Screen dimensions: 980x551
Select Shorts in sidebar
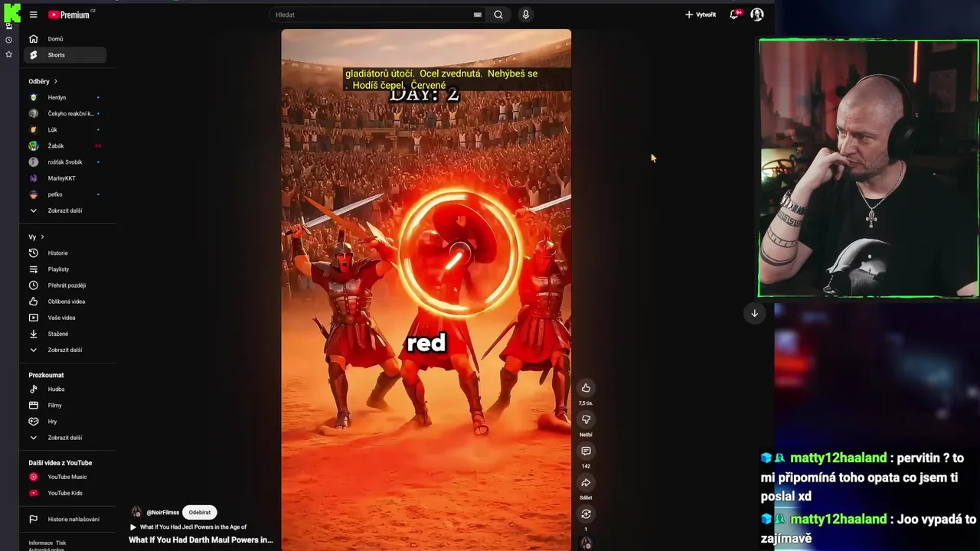pyautogui.click(x=65, y=55)
